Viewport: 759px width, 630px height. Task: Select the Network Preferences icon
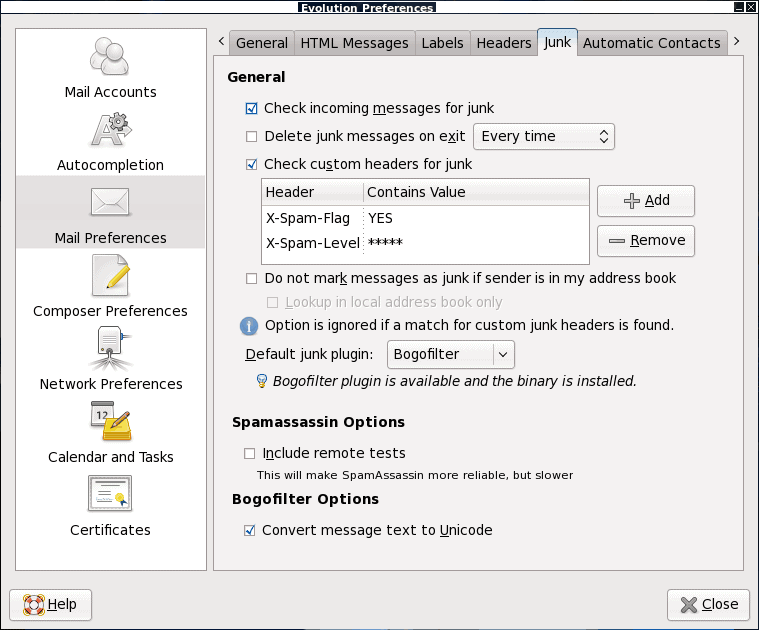110,349
